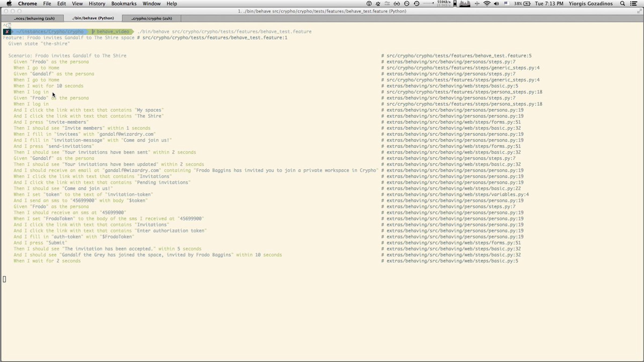This screenshot has width=644, height=362.
Task: Open the battery status showing 38%
Action: tap(522, 3)
